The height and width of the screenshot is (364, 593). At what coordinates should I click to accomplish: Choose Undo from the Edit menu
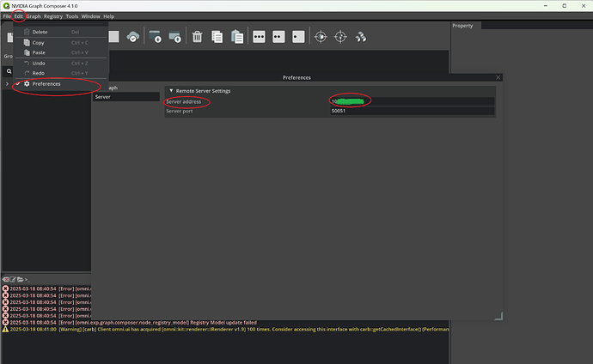point(60,63)
